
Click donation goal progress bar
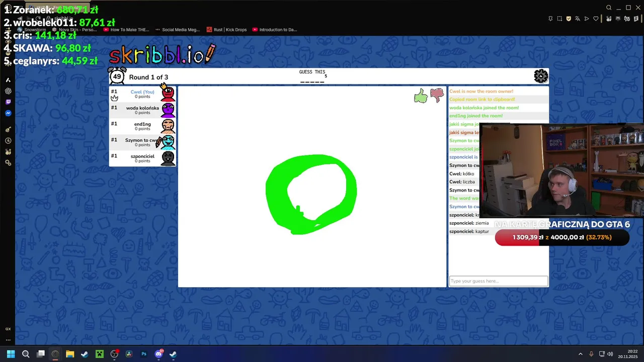coord(562,237)
